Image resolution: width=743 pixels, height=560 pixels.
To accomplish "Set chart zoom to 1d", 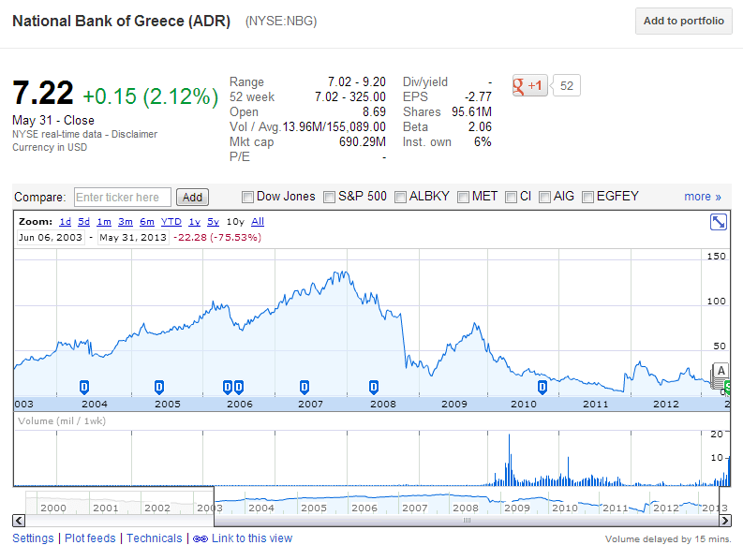I will point(66,222).
